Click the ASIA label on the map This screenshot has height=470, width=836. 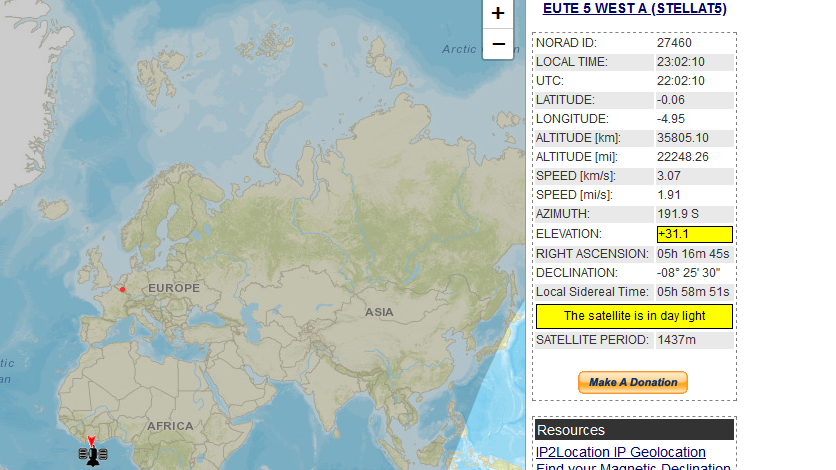(x=379, y=312)
